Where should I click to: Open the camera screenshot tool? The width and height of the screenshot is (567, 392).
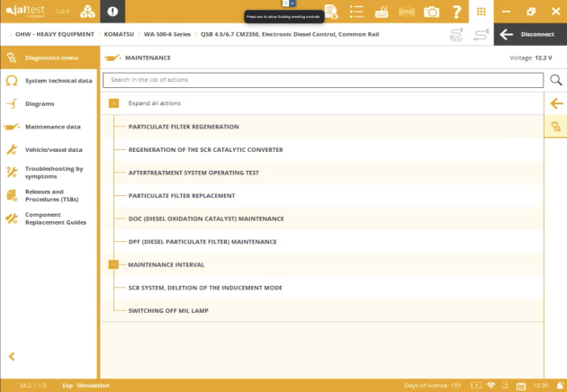pyautogui.click(x=431, y=12)
